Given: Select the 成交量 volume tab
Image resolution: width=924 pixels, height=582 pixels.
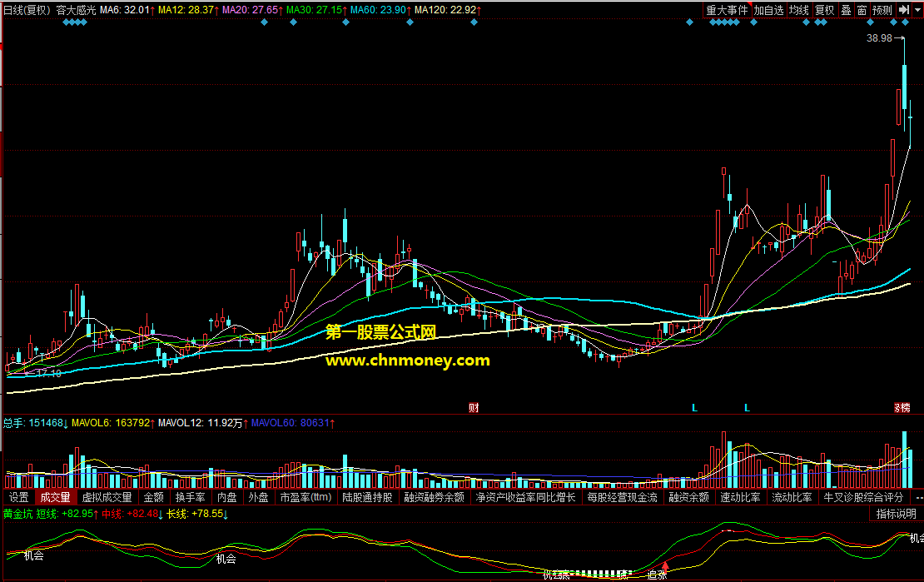Looking at the screenshot, I should coord(56,498).
